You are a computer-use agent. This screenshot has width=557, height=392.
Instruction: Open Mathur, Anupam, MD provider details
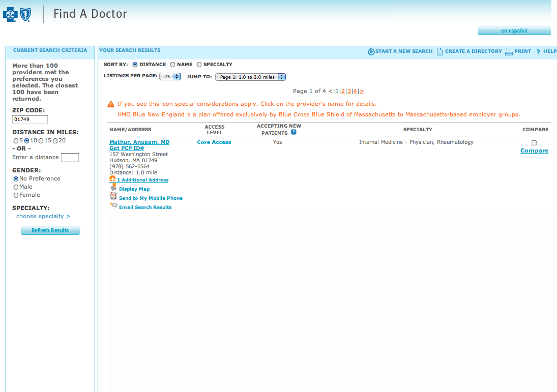(139, 142)
